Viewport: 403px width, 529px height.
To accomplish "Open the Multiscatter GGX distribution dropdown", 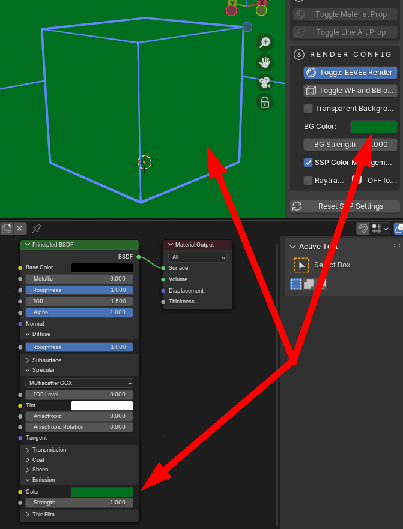I will [x=79, y=383].
